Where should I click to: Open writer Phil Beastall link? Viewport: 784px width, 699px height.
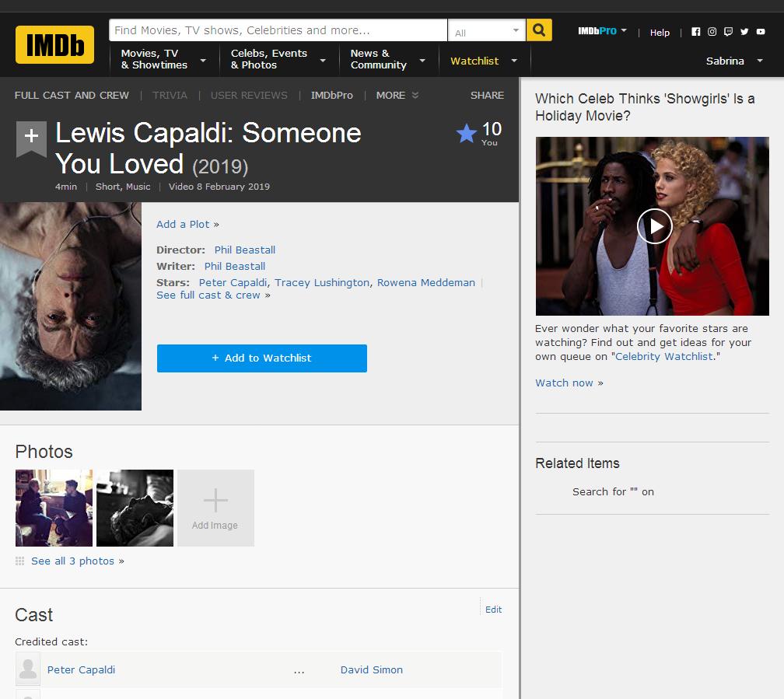pyautogui.click(x=235, y=267)
